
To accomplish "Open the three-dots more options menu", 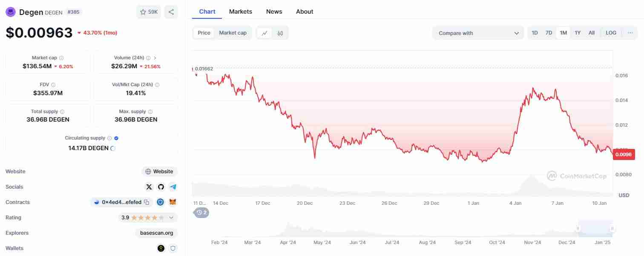I will [x=630, y=33].
